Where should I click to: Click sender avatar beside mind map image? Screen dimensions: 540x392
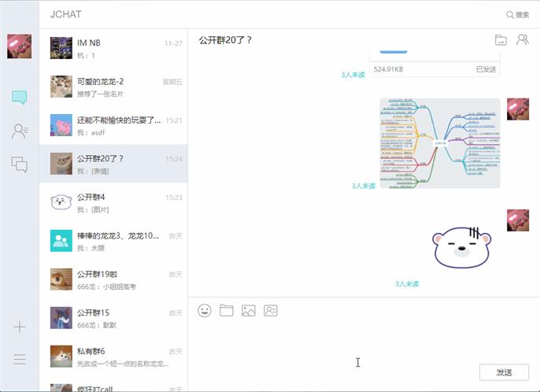(518, 109)
